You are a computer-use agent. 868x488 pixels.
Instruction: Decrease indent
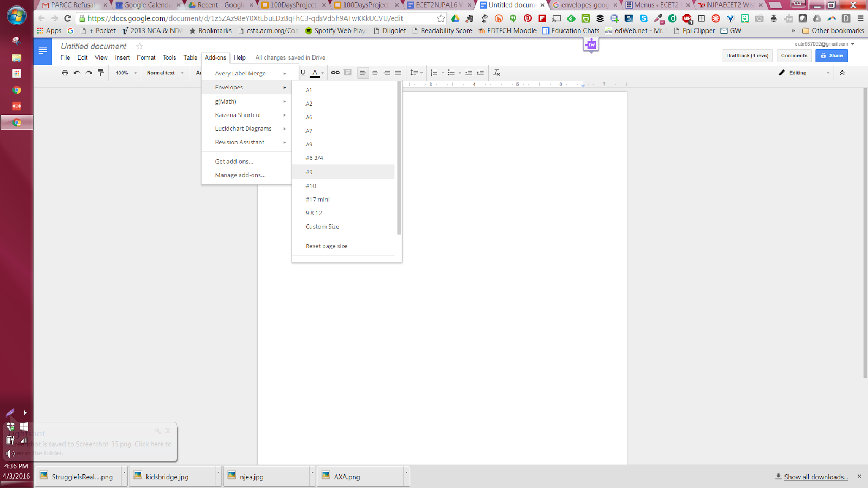click(469, 73)
